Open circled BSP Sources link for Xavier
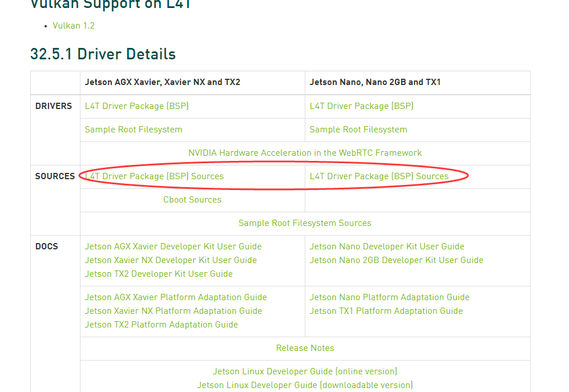 (x=154, y=176)
